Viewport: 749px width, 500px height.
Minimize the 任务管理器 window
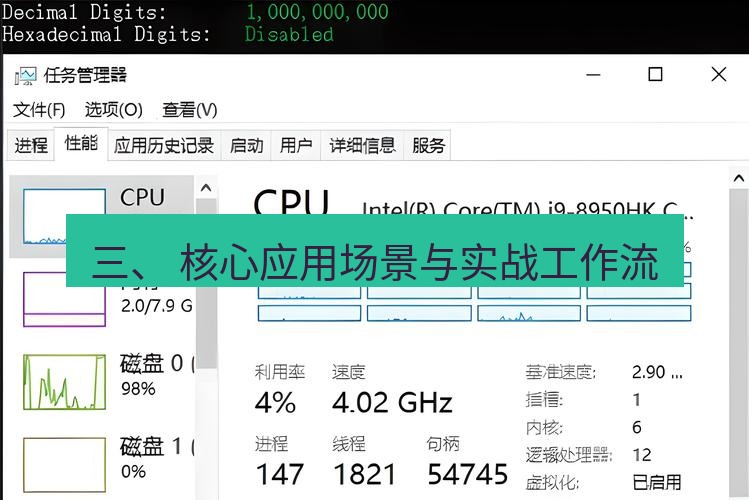pyautogui.click(x=593, y=75)
